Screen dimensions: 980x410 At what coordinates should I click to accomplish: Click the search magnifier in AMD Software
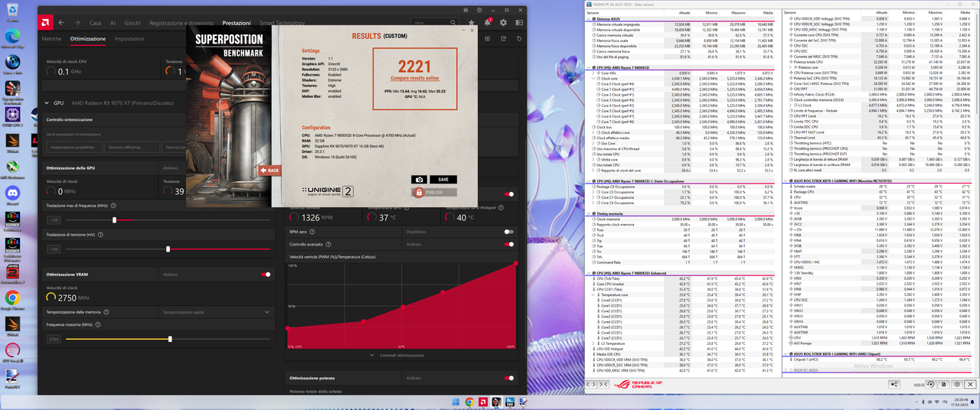(452, 22)
